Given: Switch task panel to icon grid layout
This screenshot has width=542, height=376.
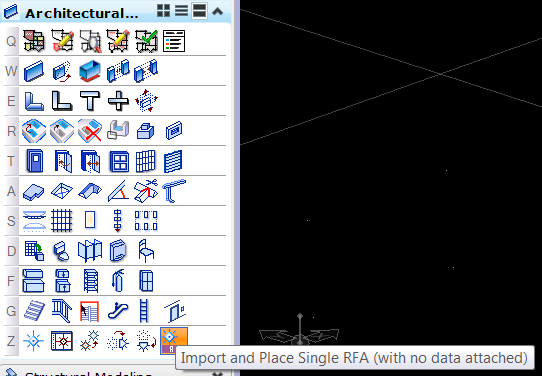Looking at the screenshot, I should click(x=163, y=11).
